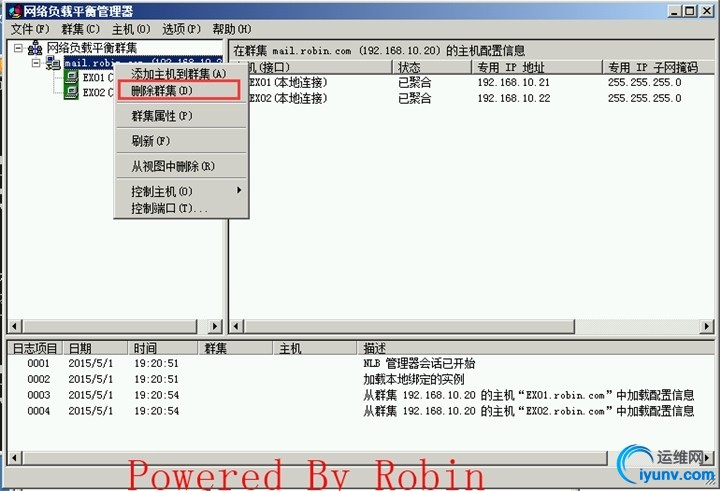Click the EX02.robin.com load config description
This screenshot has width=720, height=491.
pos(529,411)
